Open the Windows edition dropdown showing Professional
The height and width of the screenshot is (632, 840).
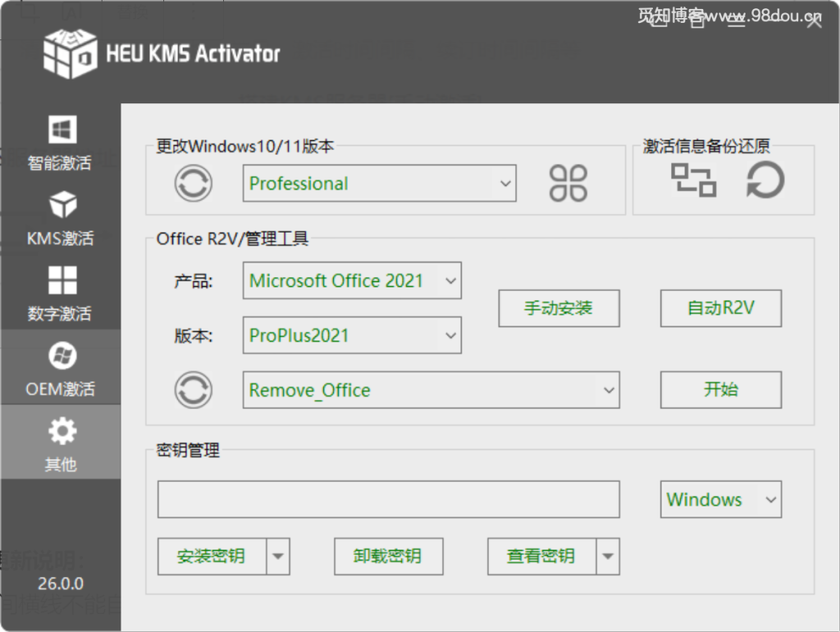click(x=378, y=184)
